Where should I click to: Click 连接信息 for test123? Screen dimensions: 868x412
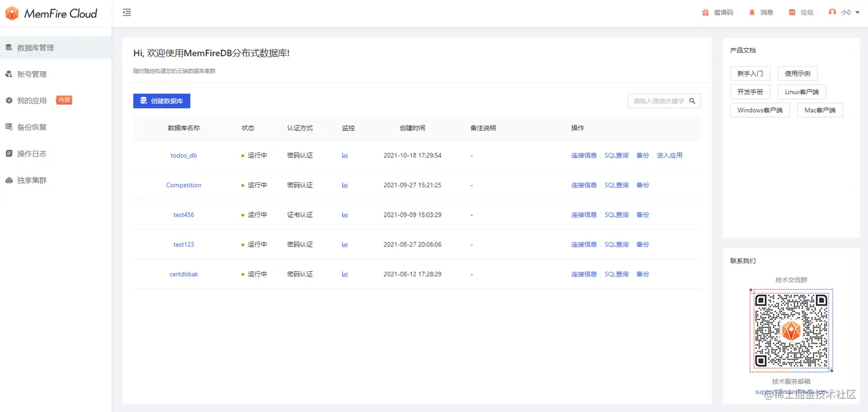(584, 244)
